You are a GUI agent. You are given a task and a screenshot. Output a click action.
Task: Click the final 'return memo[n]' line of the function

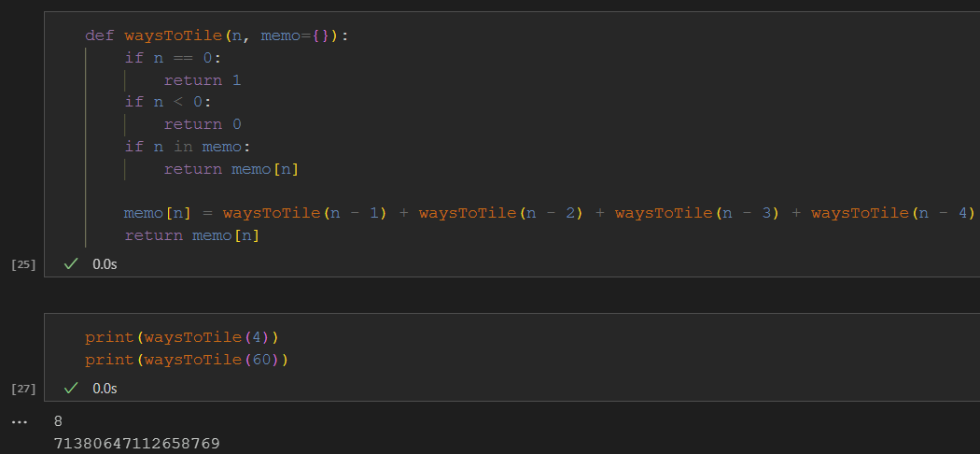point(192,235)
